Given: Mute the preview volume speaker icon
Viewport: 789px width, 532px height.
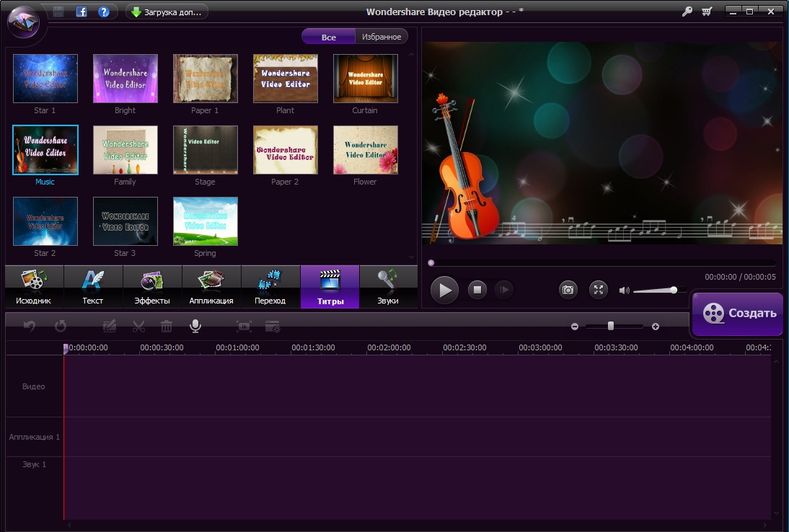Looking at the screenshot, I should click(x=624, y=291).
